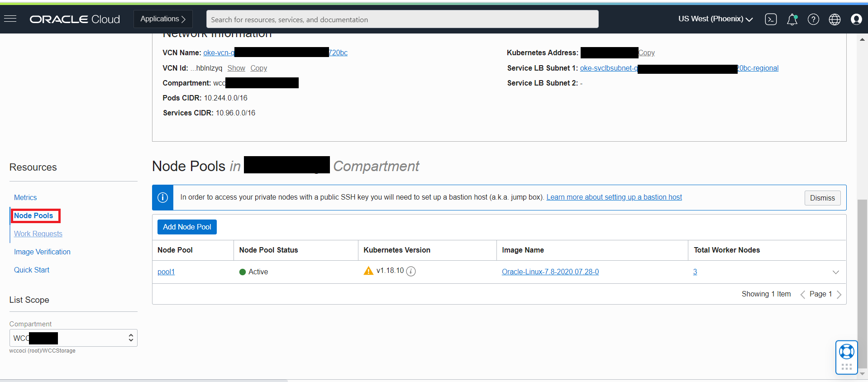Open the Compartment scope dropdown

(73, 338)
